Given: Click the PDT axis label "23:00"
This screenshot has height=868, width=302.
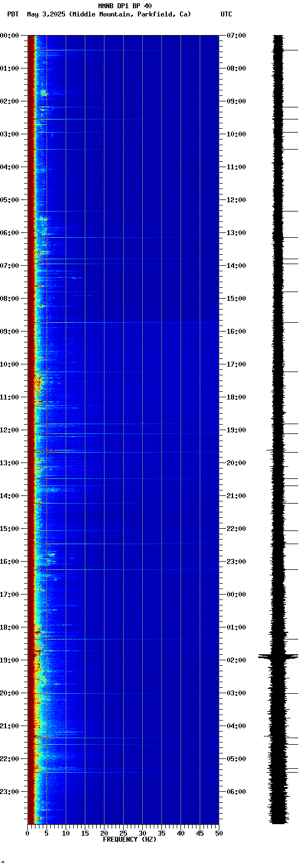Looking at the screenshot, I should click(9, 792).
